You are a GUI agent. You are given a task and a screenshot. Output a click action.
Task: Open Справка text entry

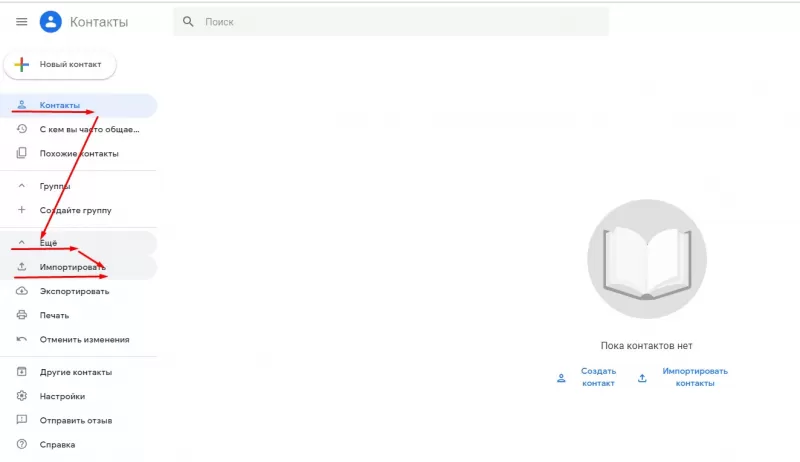[58, 445]
